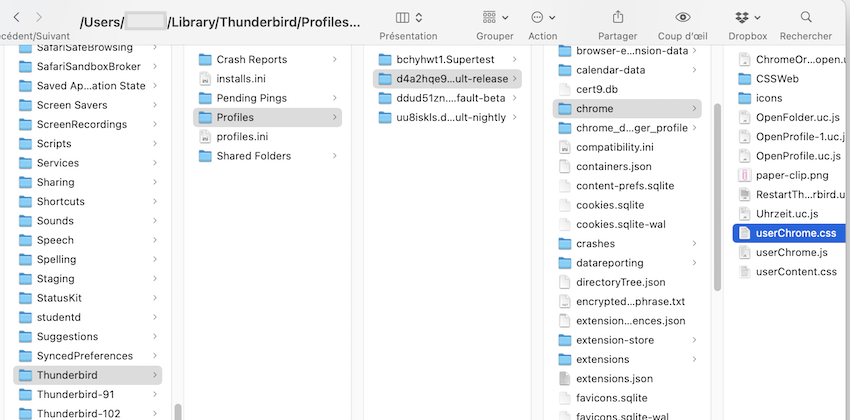Image resolution: width=850 pixels, height=420 pixels.
Task: Click the Pending Pings folder icon
Action: (205, 98)
